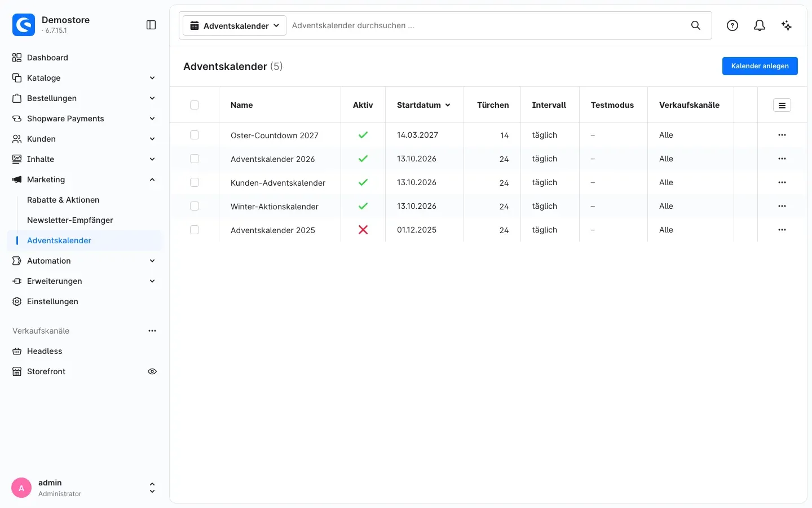This screenshot has height=508, width=812.
Task: Select the Winter-Aktionskalender row checkbox
Action: coord(195,206)
